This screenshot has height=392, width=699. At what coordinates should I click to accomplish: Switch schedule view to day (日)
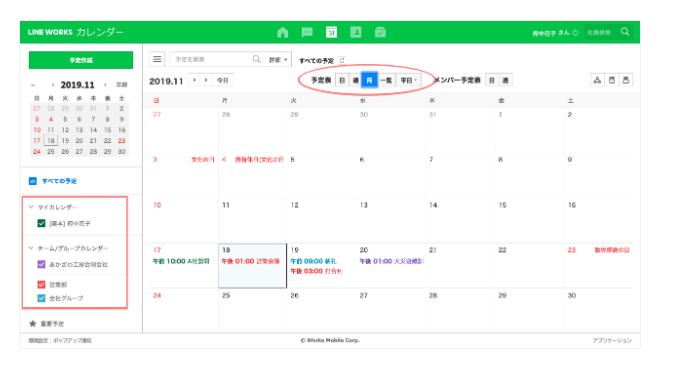(x=342, y=80)
